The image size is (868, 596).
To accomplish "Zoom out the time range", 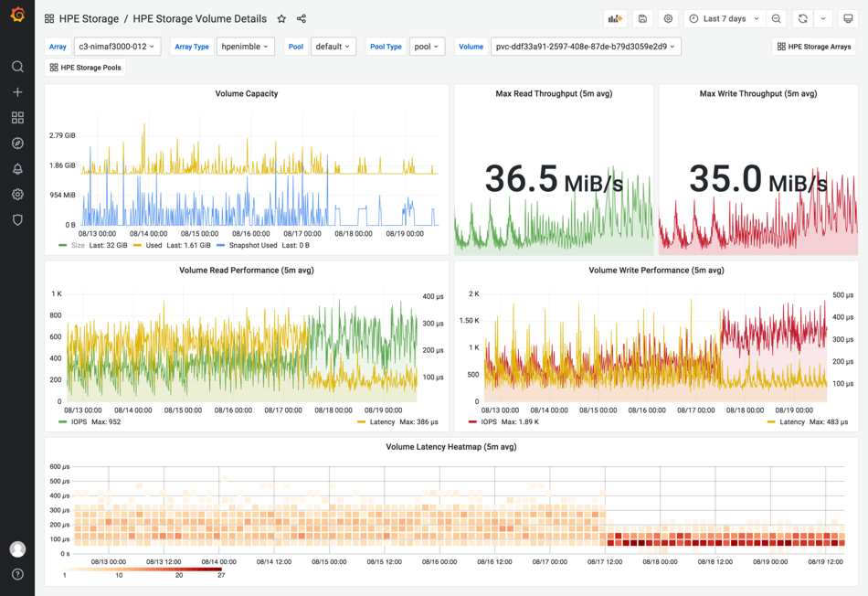I will point(776,19).
